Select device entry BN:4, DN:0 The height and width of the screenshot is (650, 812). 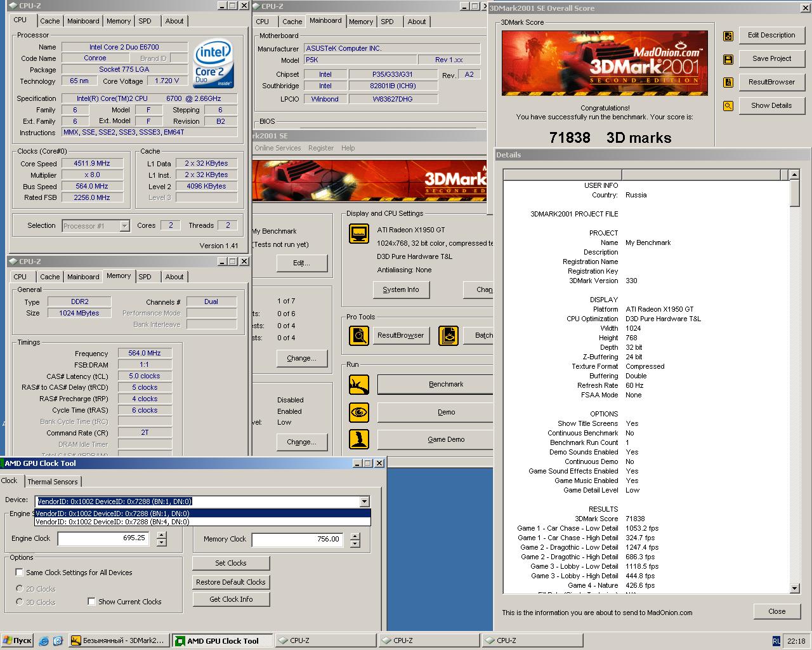pyautogui.click(x=202, y=522)
